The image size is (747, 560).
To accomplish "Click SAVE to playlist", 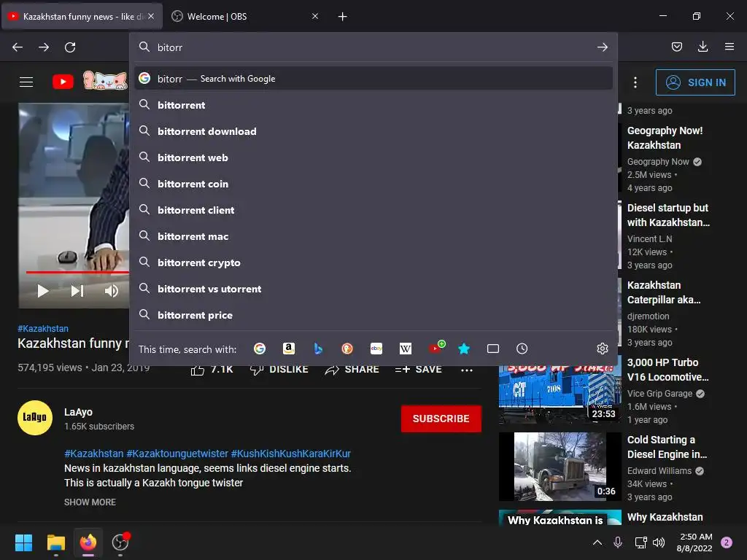I will [418, 370].
